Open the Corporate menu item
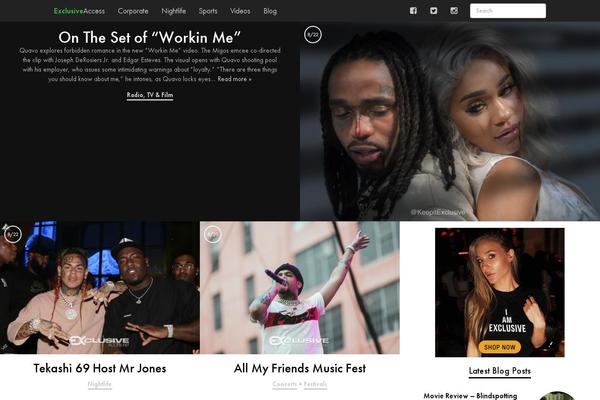This screenshot has height=400, width=600. [x=133, y=11]
